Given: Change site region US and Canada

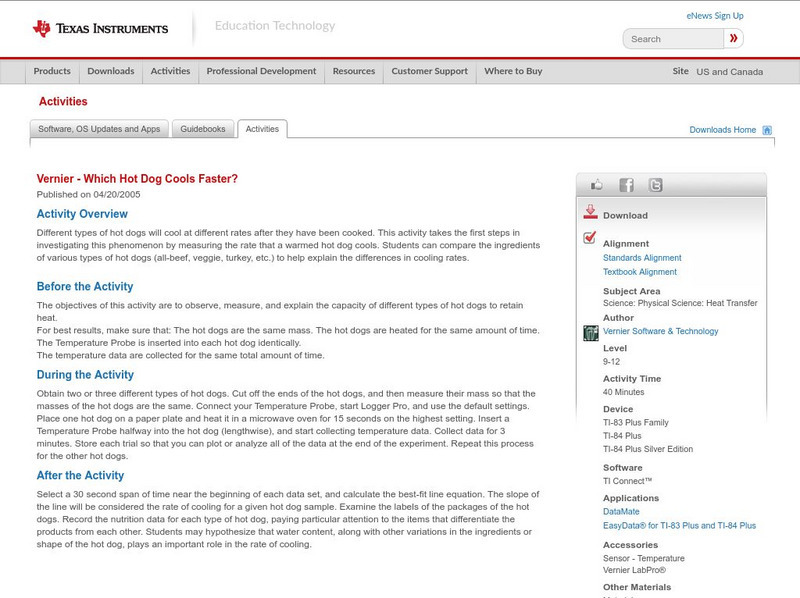Looking at the screenshot, I should click(730, 72).
